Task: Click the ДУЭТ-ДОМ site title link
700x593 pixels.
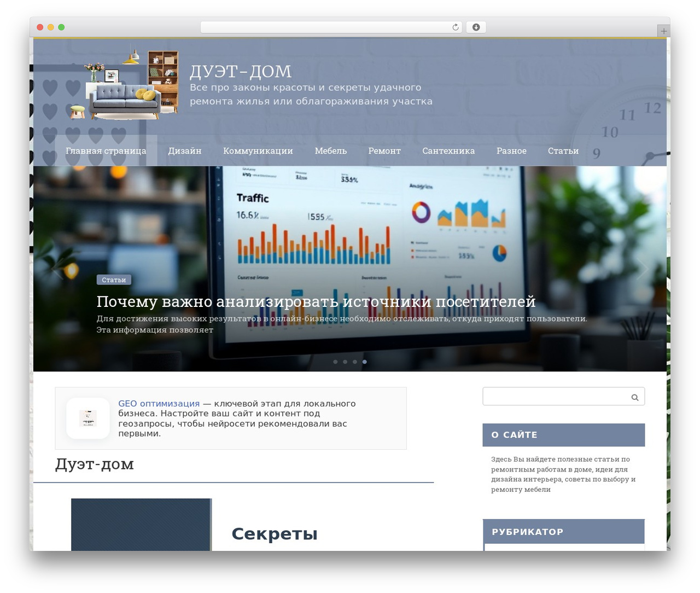Action: pyautogui.click(x=241, y=72)
